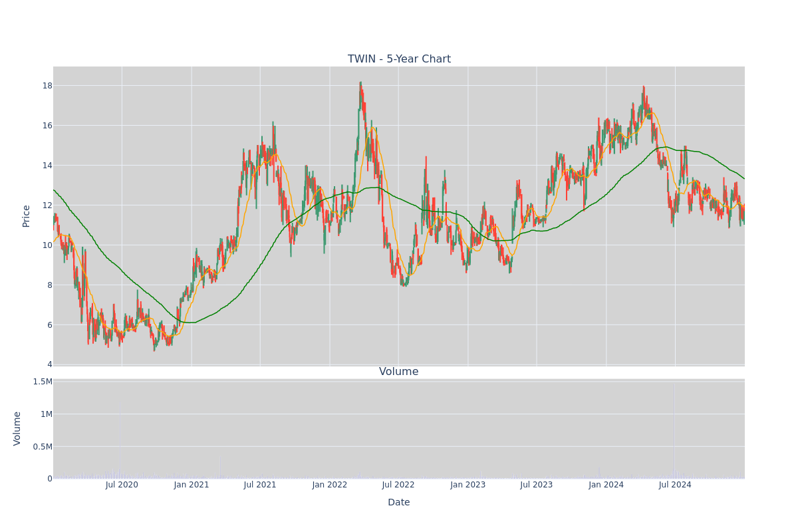Click the price tick label '14'
Viewport: 798px width, 532px height.
point(47,166)
